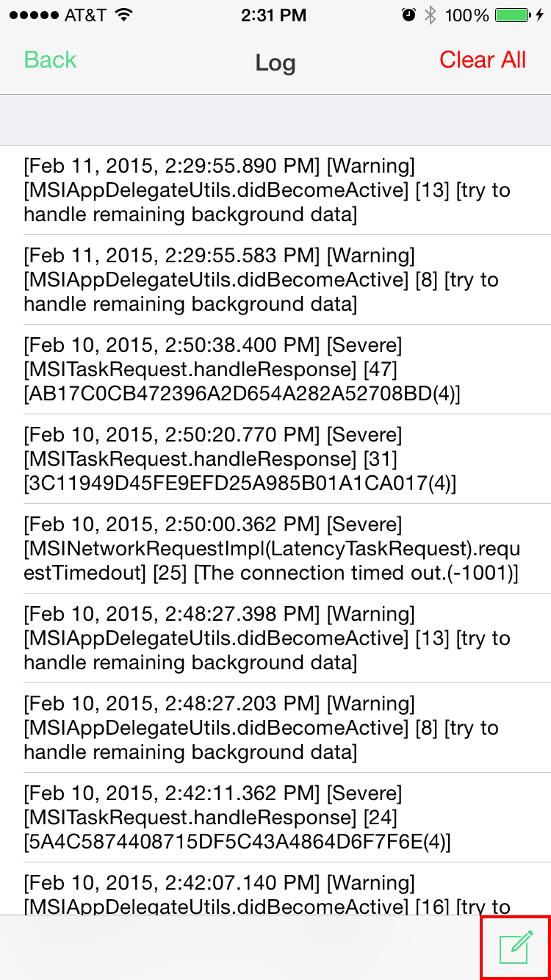Select the connection timed out log entry

click(275, 549)
